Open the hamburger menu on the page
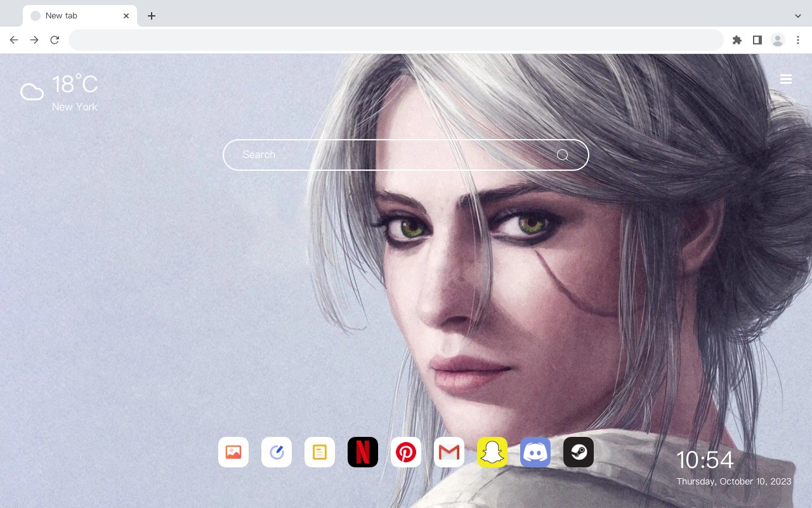The width and height of the screenshot is (812, 508). [786, 79]
